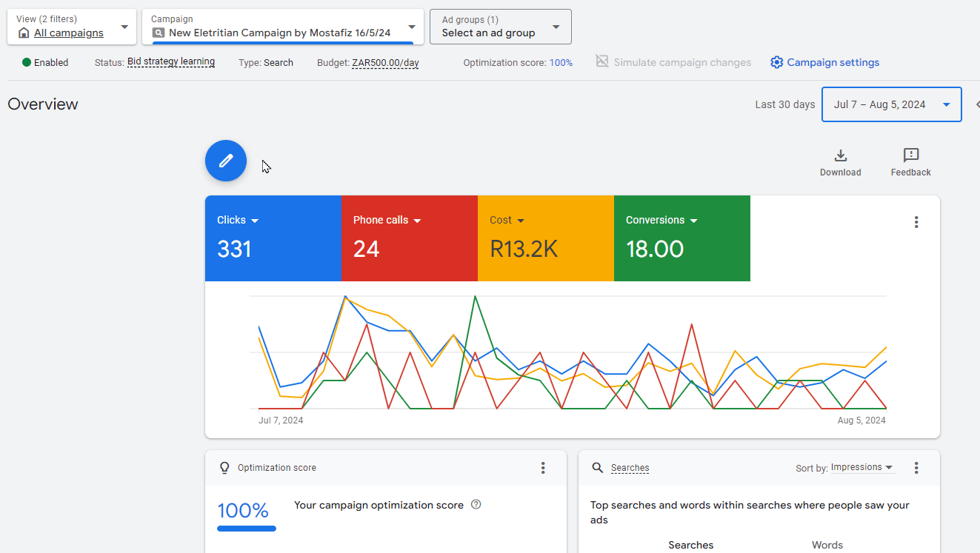980x553 pixels.
Task: Open Searches card more options menu
Action: 916,468
